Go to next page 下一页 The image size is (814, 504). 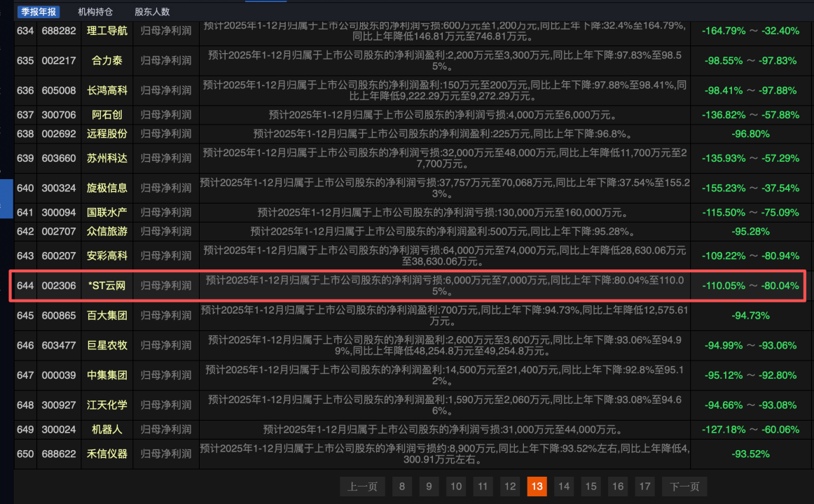[684, 486]
